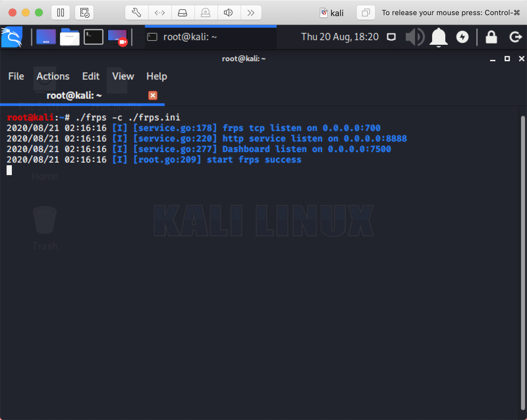Click the terminal vertical scrollbar
Screen dimensions: 527x420
pyautogui.click(x=523, y=263)
